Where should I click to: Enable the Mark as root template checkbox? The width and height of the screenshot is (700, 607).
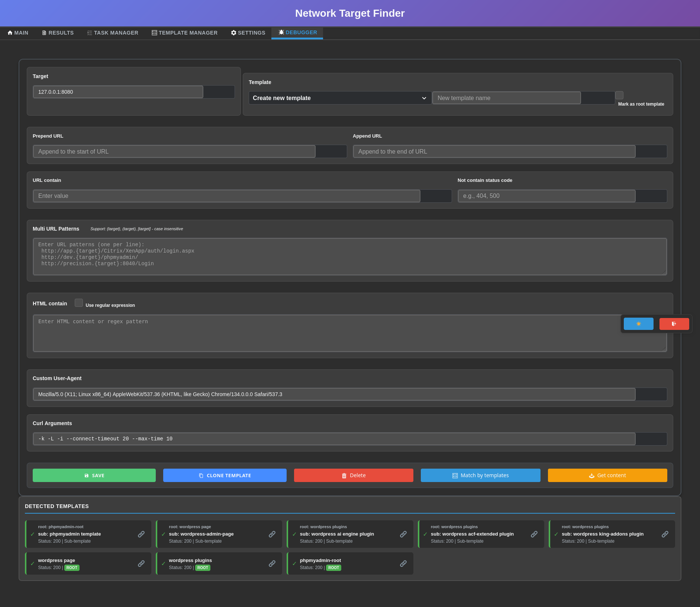point(619,95)
